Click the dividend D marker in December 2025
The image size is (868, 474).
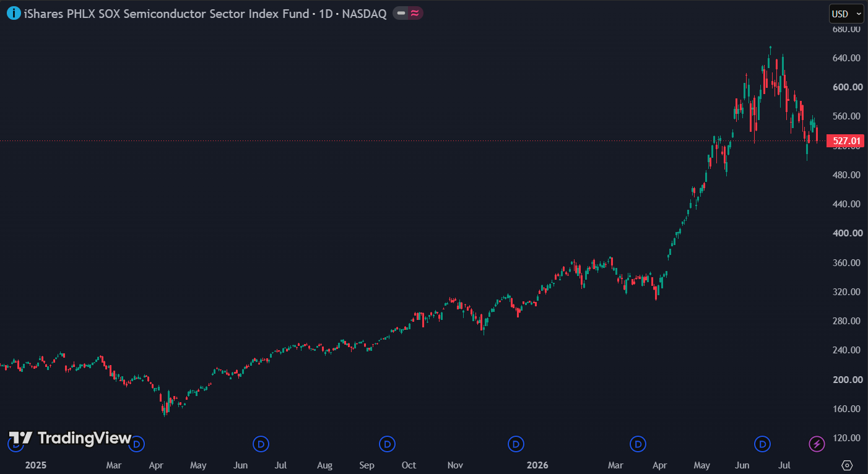pos(515,444)
